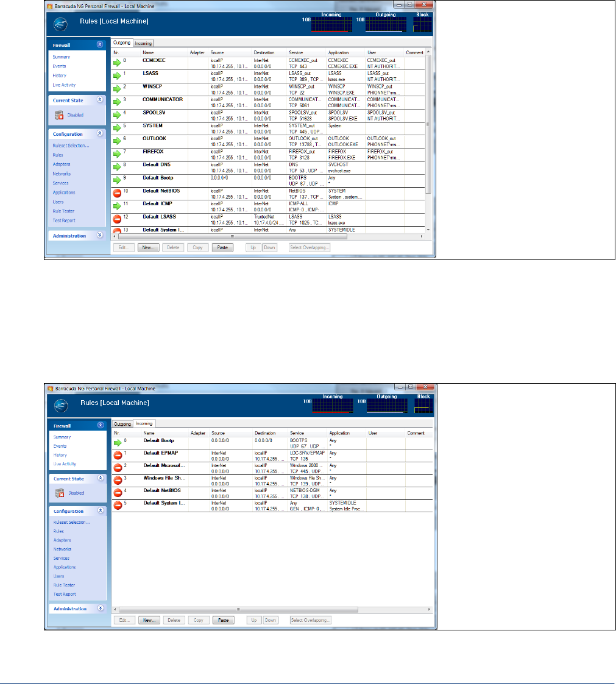This screenshot has height=684, width=616.
Task: Open the Adapters link in the lower screenshot sidebar
Action: [62, 540]
